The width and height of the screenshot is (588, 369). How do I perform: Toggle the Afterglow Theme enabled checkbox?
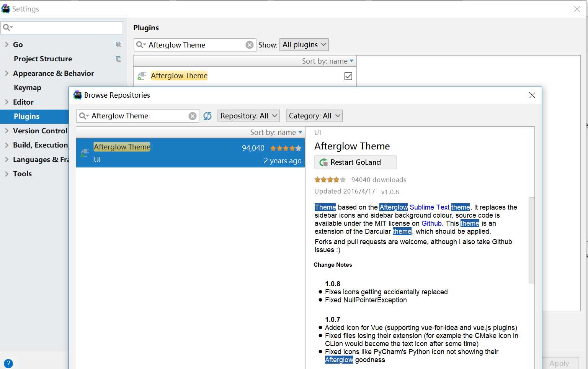pos(348,76)
